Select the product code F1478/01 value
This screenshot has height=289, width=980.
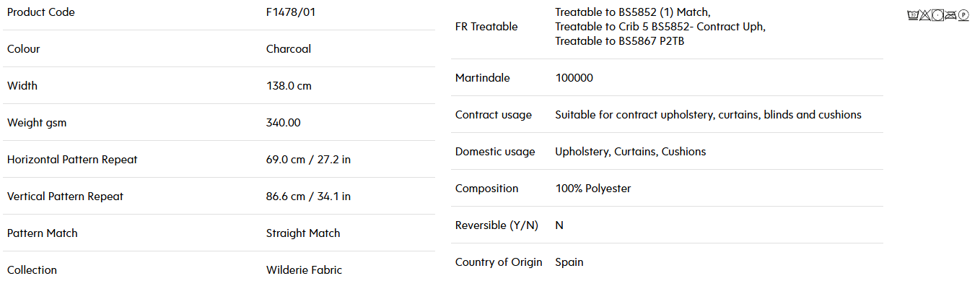coord(291,12)
